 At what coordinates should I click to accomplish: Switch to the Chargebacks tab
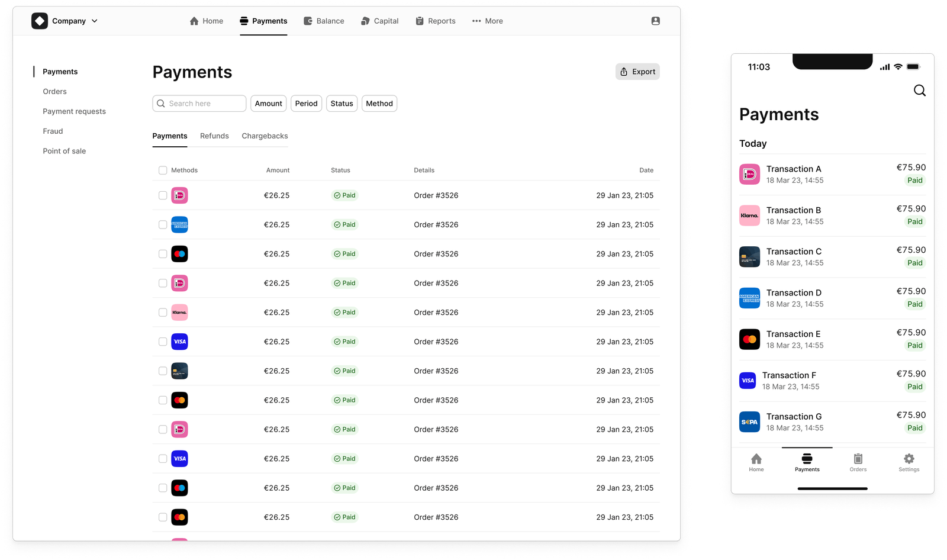[x=265, y=136]
